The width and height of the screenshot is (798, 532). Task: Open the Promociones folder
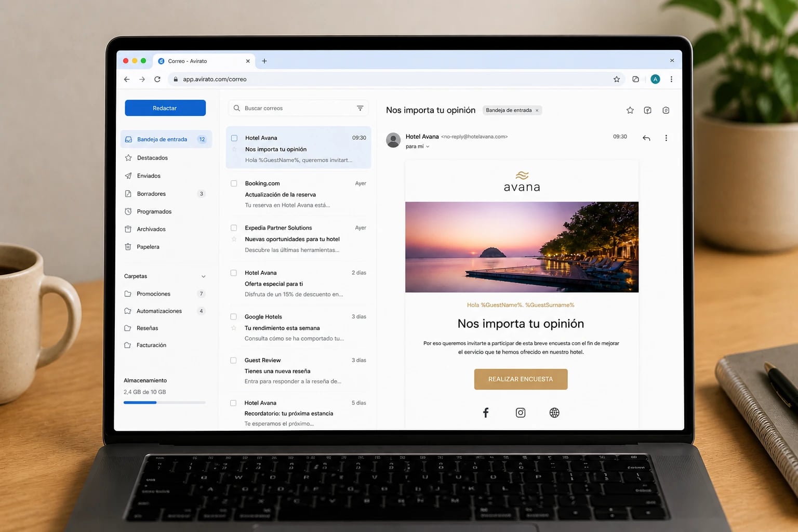pos(166,294)
